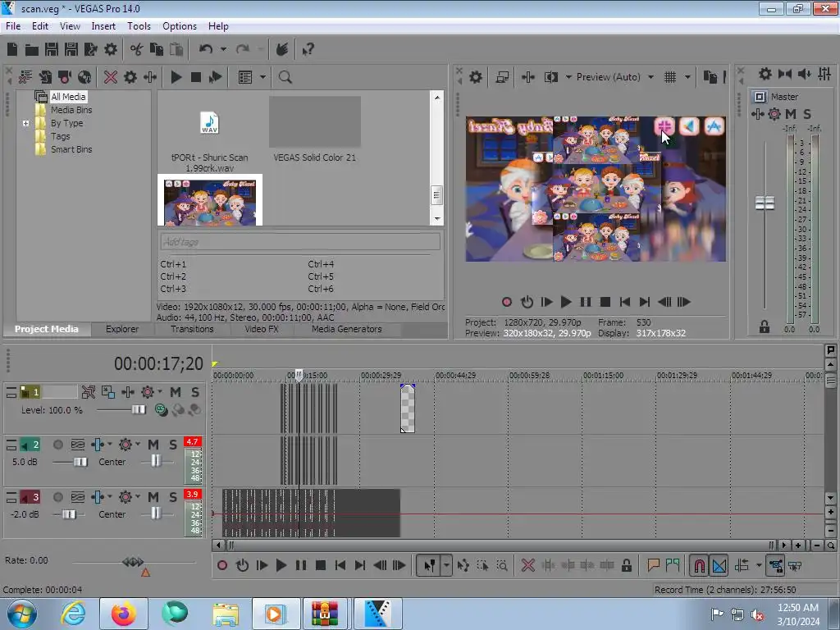The height and width of the screenshot is (630, 840).
Task: Switch to the Media Generators tab
Action: point(347,329)
